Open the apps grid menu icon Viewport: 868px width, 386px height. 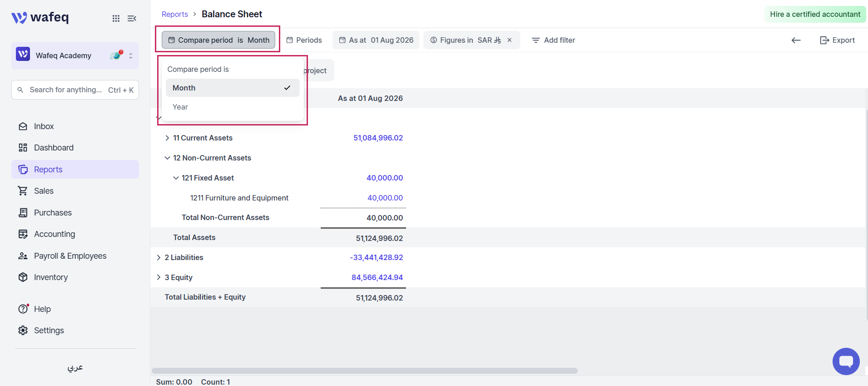point(116,18)
